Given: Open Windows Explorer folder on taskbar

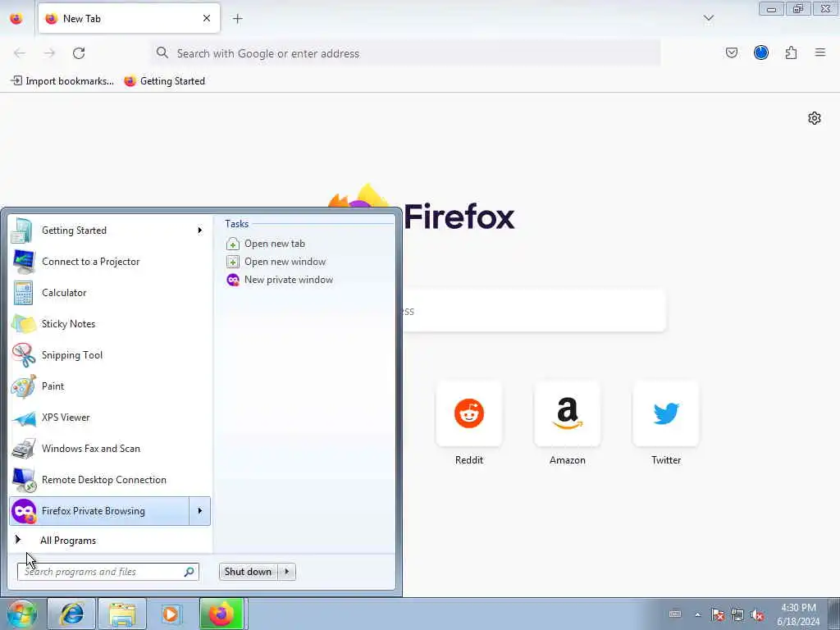Looking at the screenshot, I should [122, 614].
